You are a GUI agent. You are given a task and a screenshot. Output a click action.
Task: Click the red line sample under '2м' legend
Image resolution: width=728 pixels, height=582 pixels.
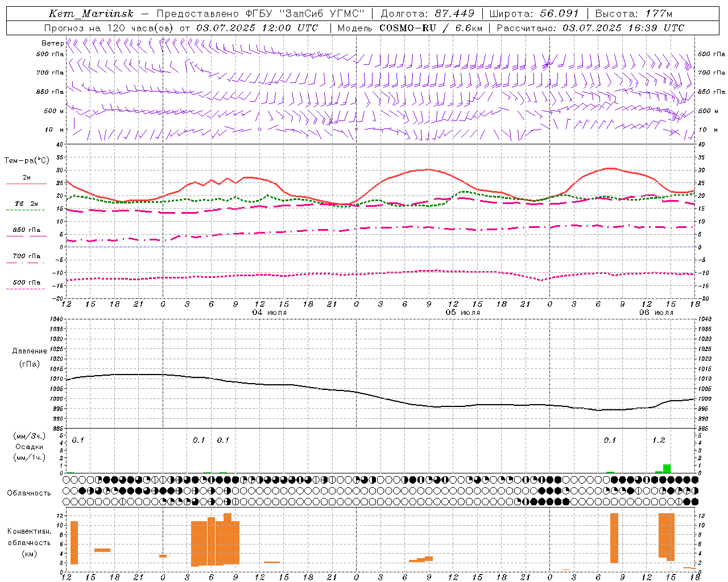(26, 184)
